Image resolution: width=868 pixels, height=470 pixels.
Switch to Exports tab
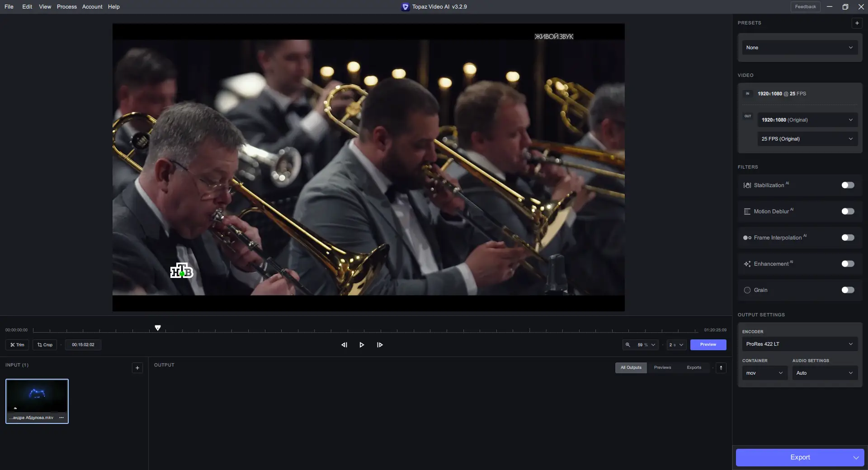coord(694,368)
